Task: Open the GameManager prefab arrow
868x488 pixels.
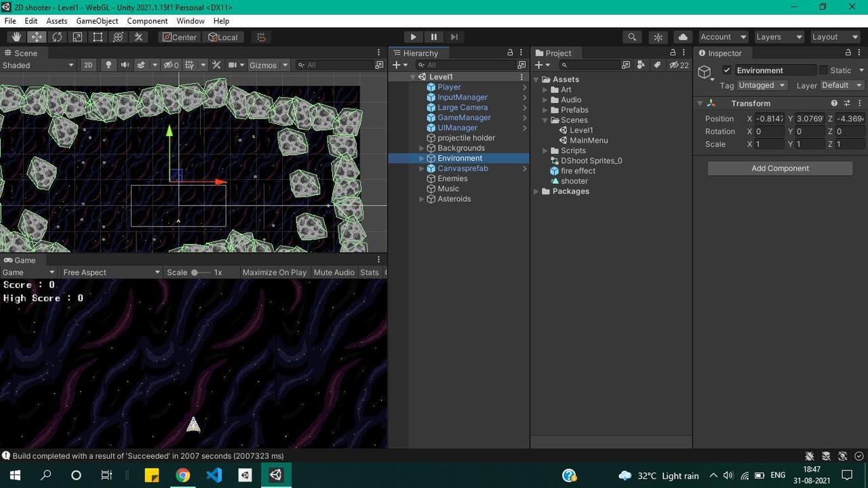Action: tap(524, 118)
